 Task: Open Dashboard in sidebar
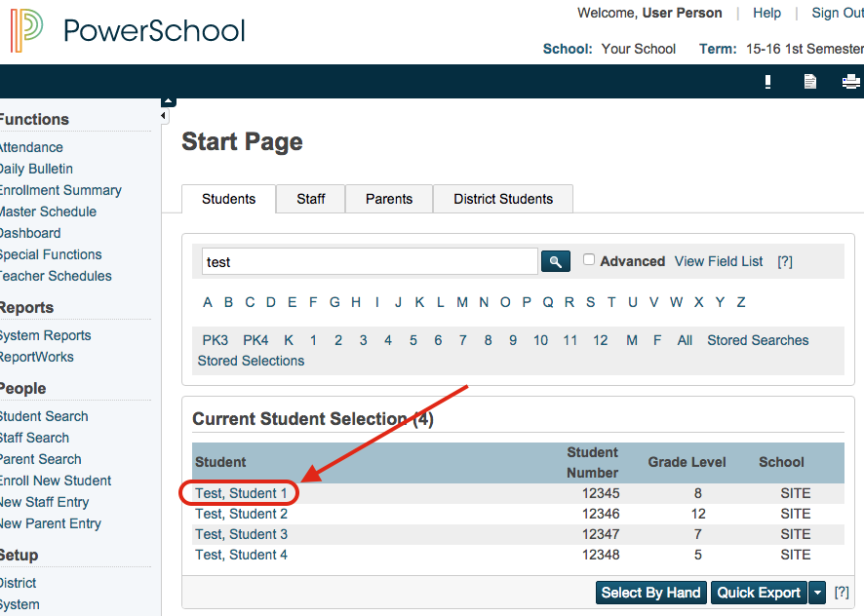click(30, 233)
